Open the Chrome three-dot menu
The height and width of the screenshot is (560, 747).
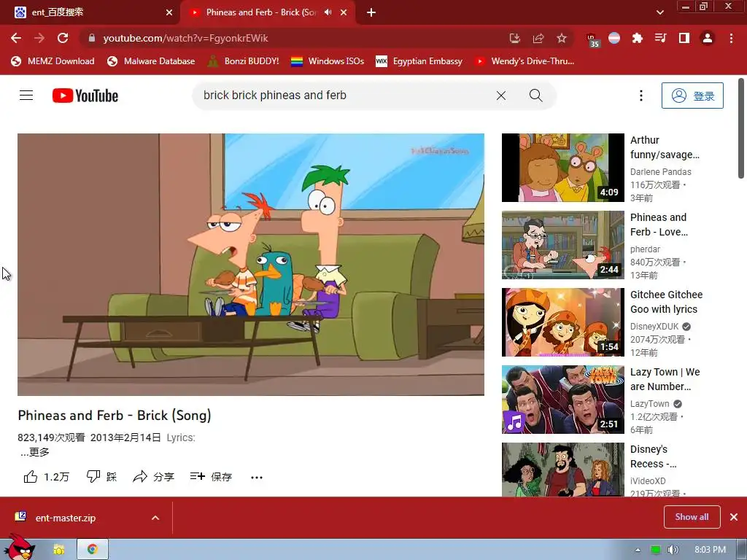(731, 38)
